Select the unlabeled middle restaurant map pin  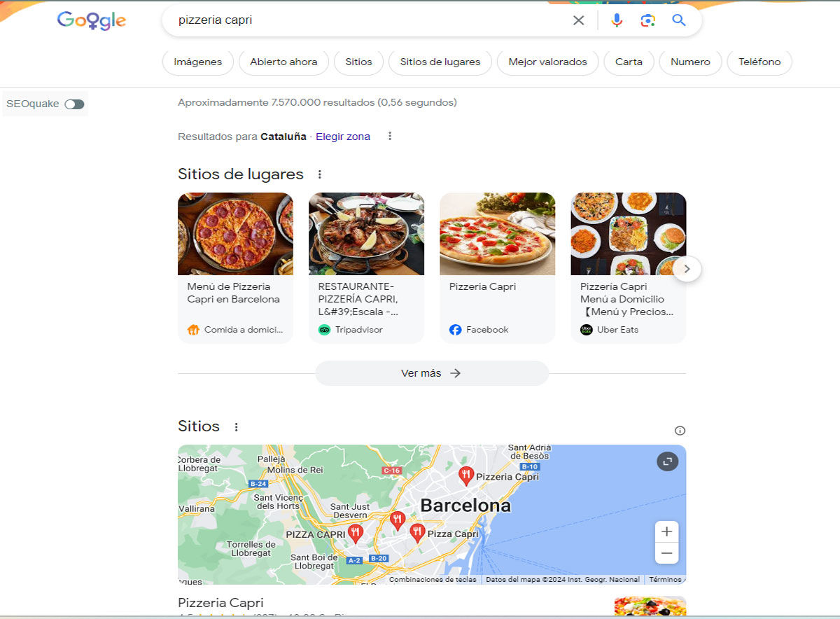[x=398, y=521]
